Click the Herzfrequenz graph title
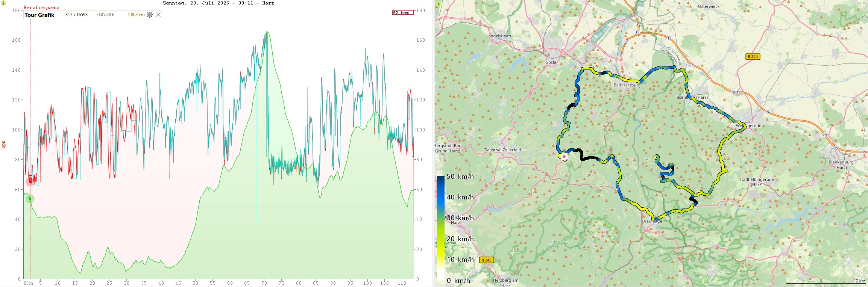Viewport: 868px width, 287px height. [41, 8]
